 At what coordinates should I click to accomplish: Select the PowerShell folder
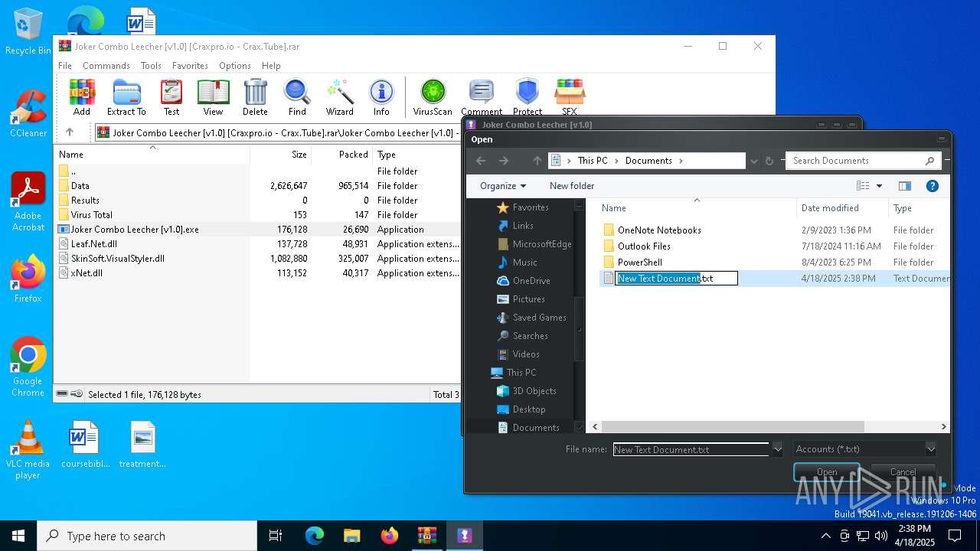click(640, 262)
